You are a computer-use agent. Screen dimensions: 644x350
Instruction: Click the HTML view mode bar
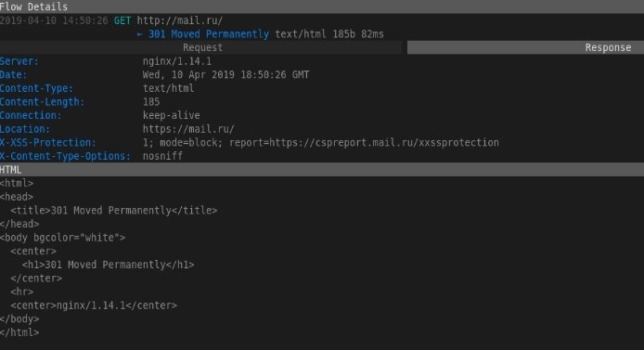coord(322,170)
